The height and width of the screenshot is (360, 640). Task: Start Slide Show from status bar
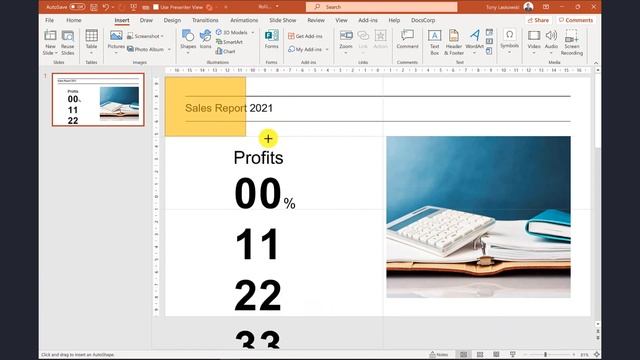click(512, 355)
